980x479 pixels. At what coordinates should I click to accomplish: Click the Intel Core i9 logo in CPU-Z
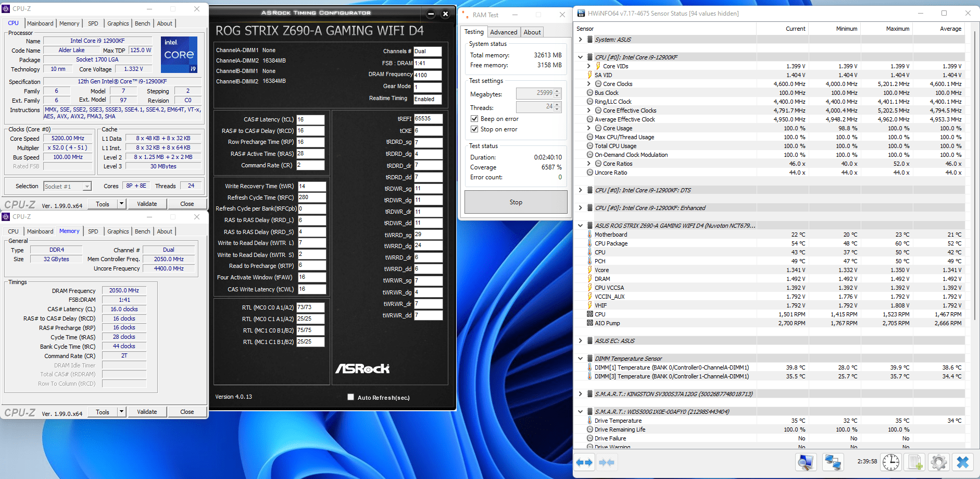[179, 54]
